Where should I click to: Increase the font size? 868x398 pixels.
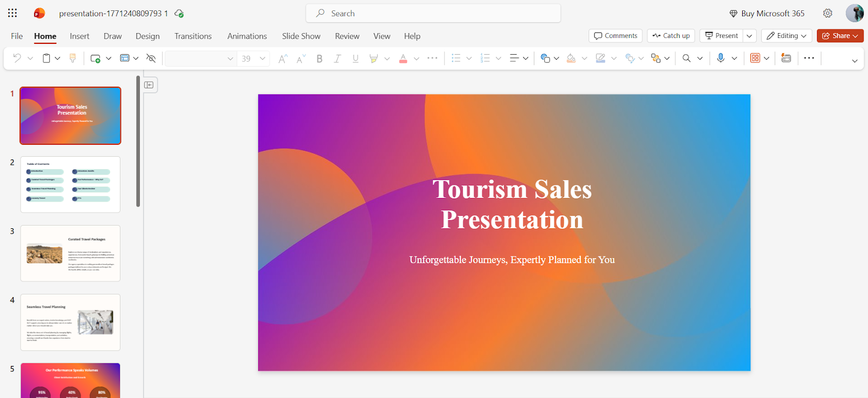[x=282, y=59]
